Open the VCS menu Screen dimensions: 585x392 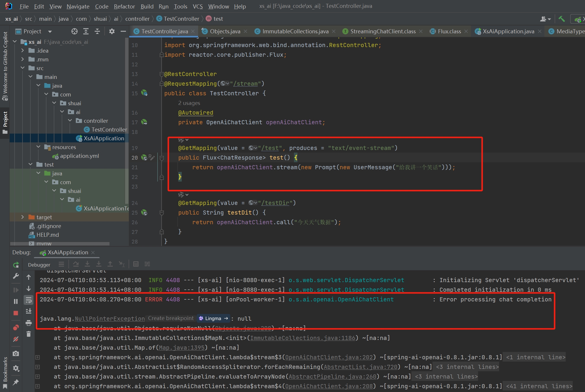coord(198,6)
